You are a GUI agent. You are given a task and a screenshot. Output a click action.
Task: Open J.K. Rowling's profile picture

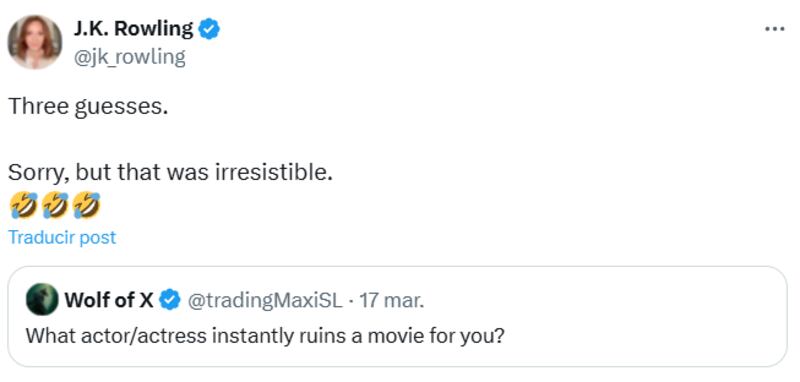pyautogui.click(x=35, y=42)
